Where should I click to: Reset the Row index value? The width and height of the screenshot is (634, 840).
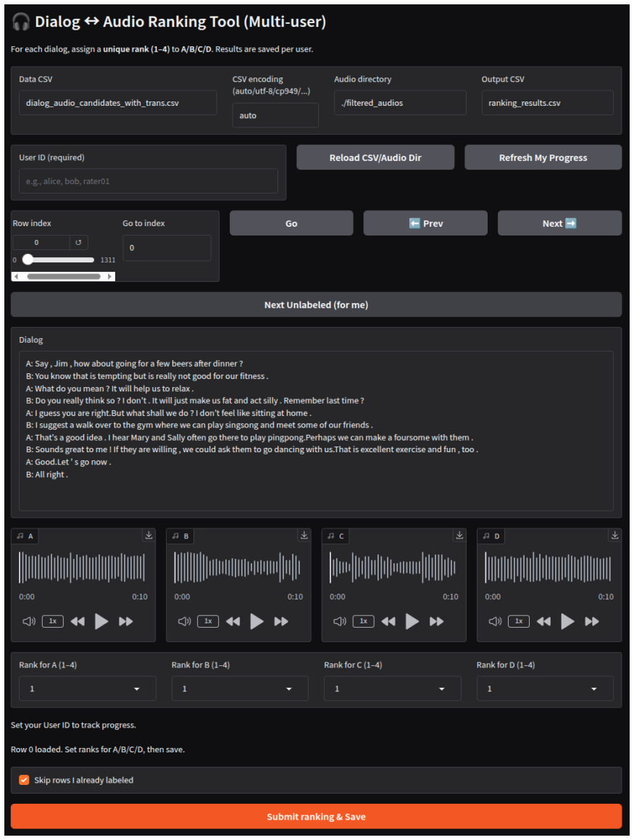(79, 243)
